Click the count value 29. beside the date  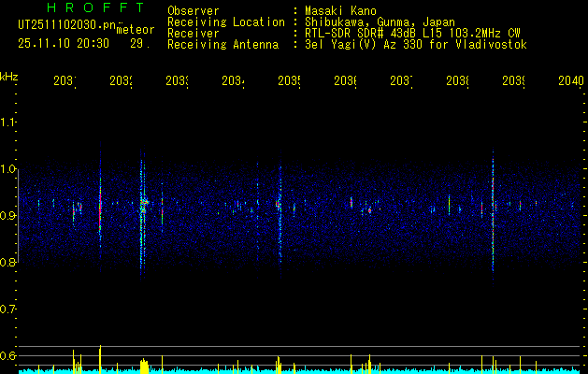pyautogui.click(x=140, y=44)
